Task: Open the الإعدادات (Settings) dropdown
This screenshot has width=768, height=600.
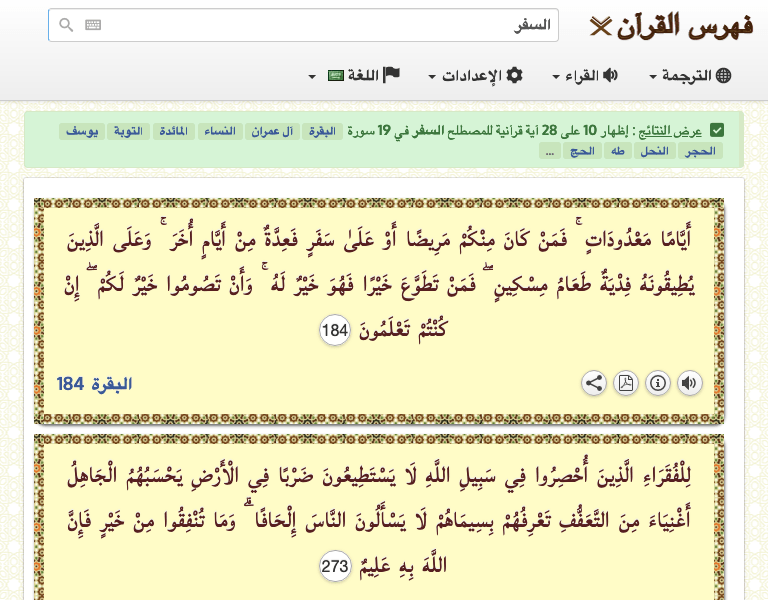Action: click(476, 76)
